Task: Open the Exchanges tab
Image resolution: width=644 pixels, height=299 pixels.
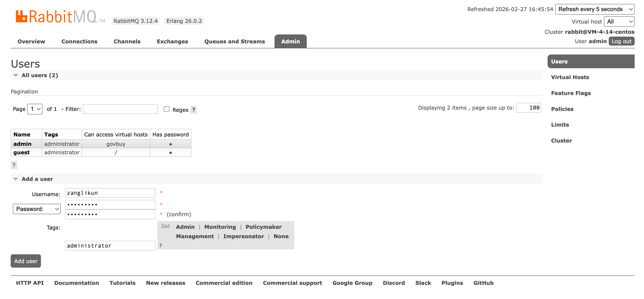Action: pos(172,42)
